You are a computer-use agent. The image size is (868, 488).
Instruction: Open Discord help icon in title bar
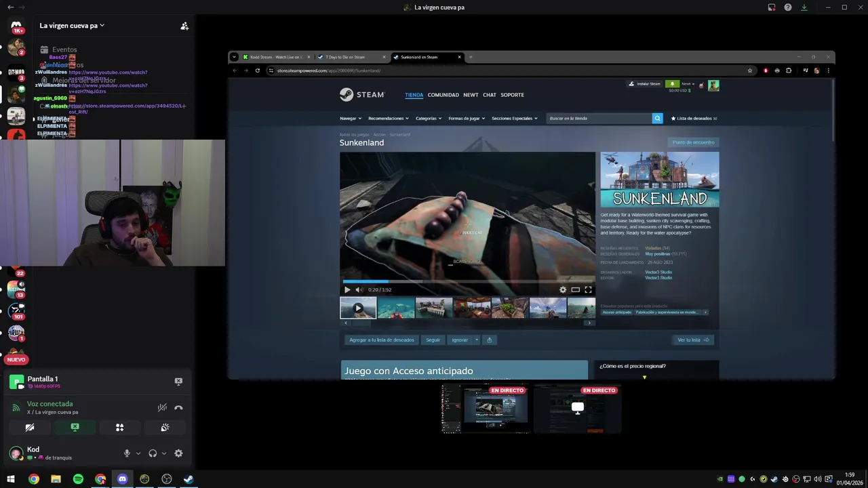788,7
